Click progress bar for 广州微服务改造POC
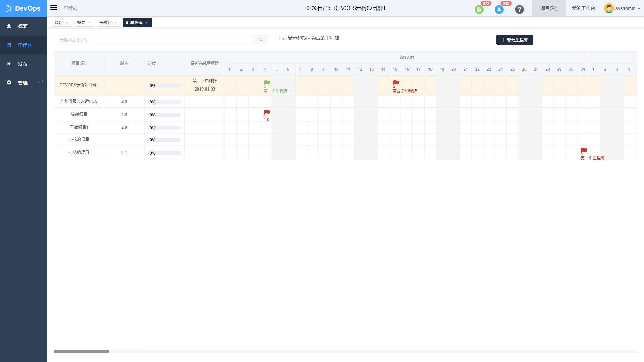This screenshot has height=362, width=644. tap(164, 102)
